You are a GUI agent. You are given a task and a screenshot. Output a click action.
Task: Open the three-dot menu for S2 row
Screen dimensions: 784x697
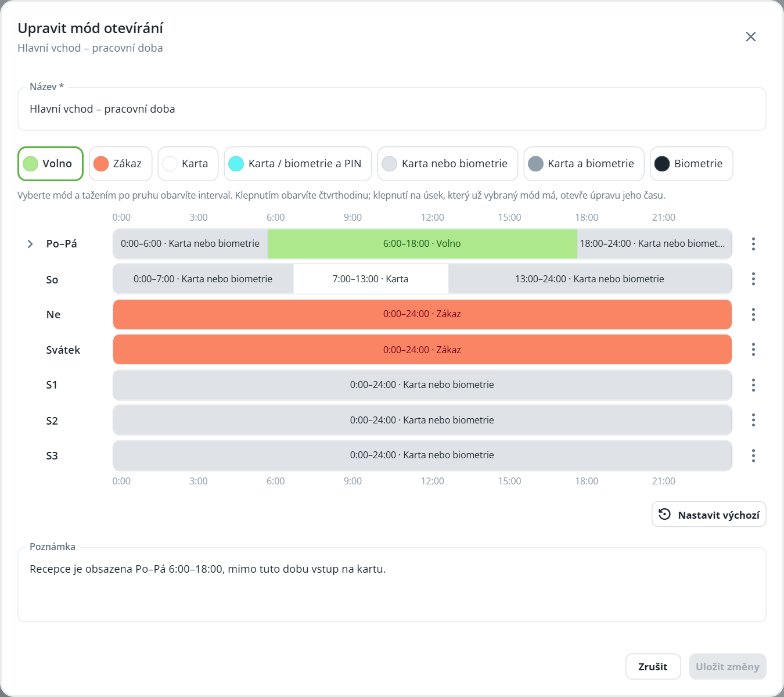pyautogui.click(x=753, y=420)
